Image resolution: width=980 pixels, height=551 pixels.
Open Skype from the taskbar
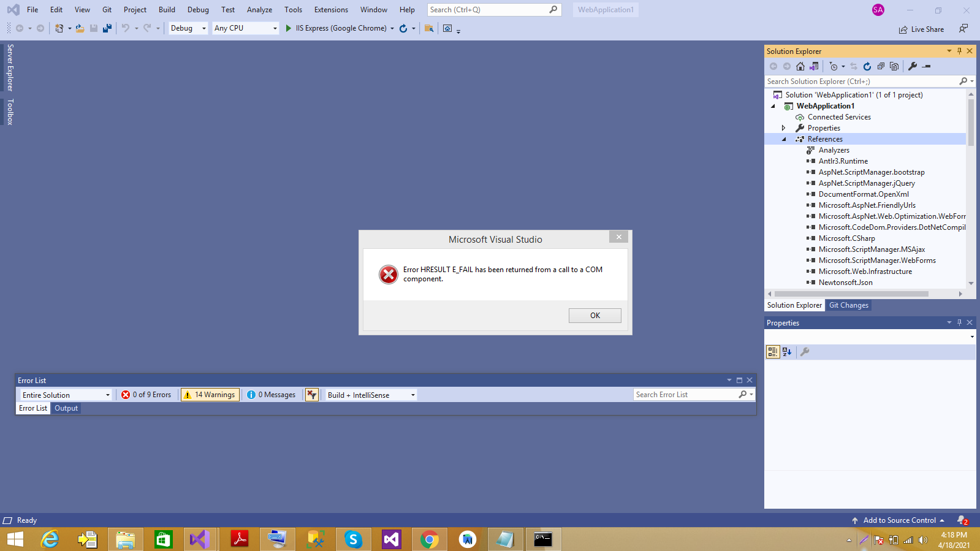pos(354,539)
